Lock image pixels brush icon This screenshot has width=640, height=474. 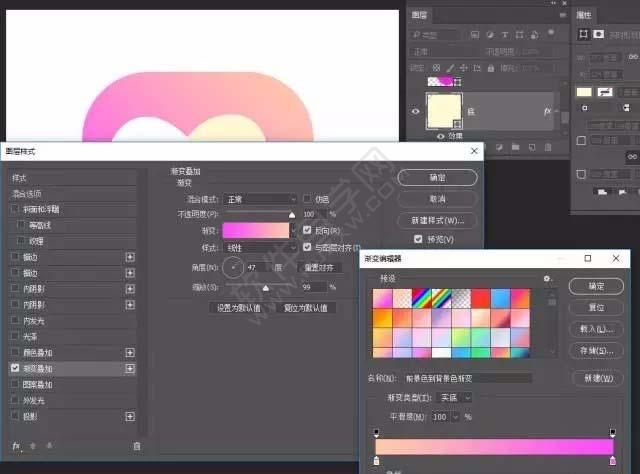click(x=450, y=68)
